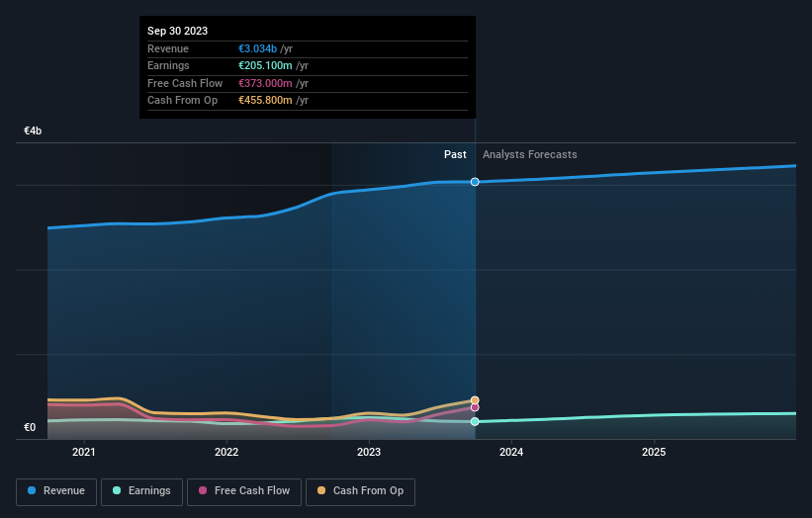812x518 pixels.
Task: Click the orange Cash From Op legend dot
Action: (x=321, y=490)
